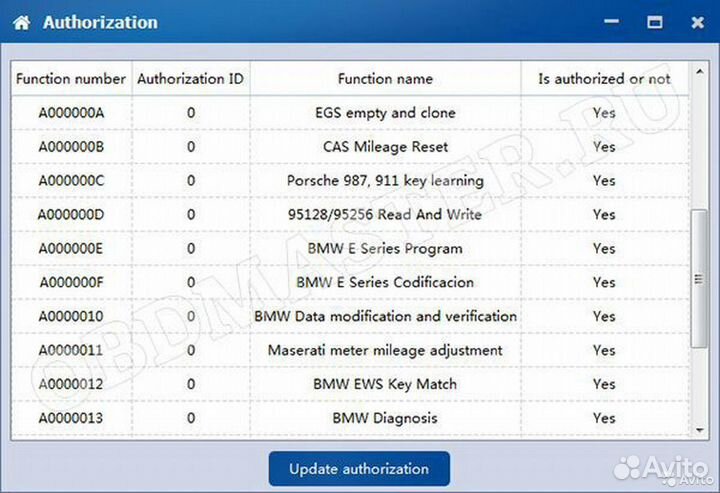This screenshot has width=720, height=493.
Task: Click the Authorization ID column header
Action: pos(191,79)
